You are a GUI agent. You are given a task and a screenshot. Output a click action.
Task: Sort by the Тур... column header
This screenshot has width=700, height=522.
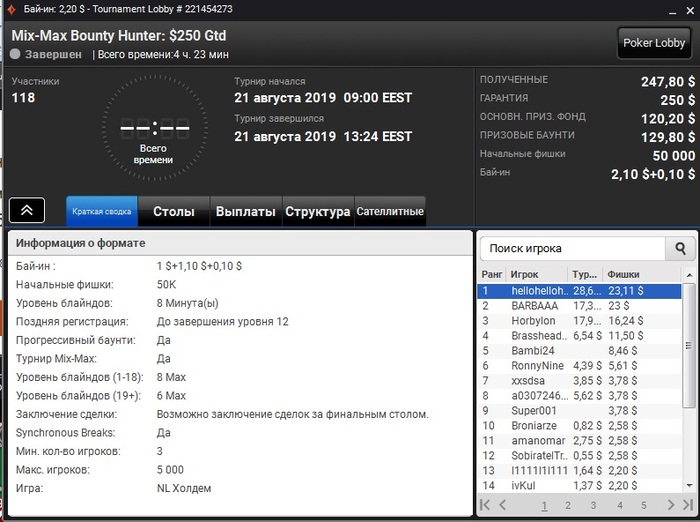[585, 274]
